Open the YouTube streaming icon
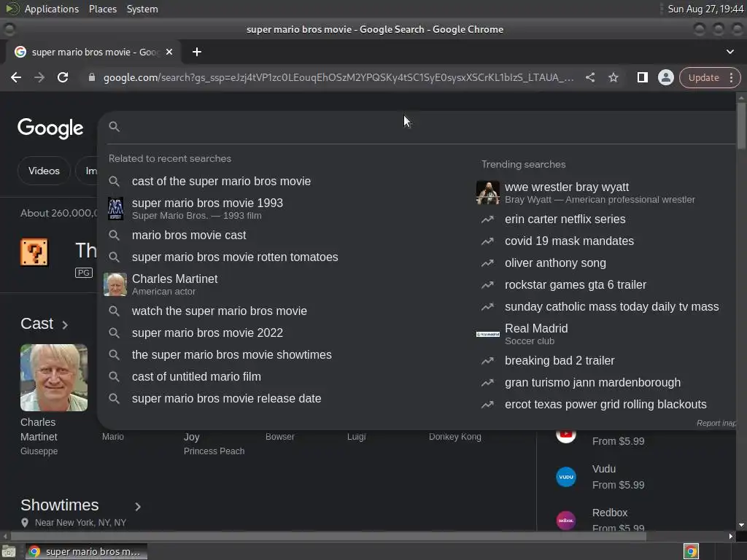Screen dimensions: 747x560 point(566,436)
